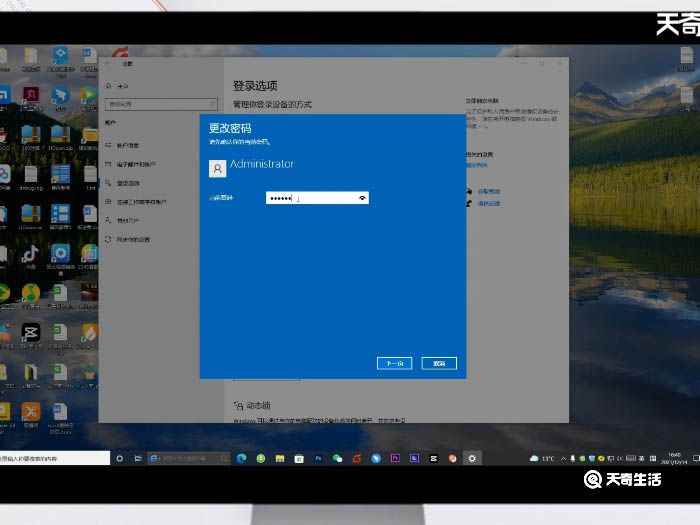Click the Settings search box
Image resolution: width=700 pixels, height=525 pixels.
click(160, 103)
